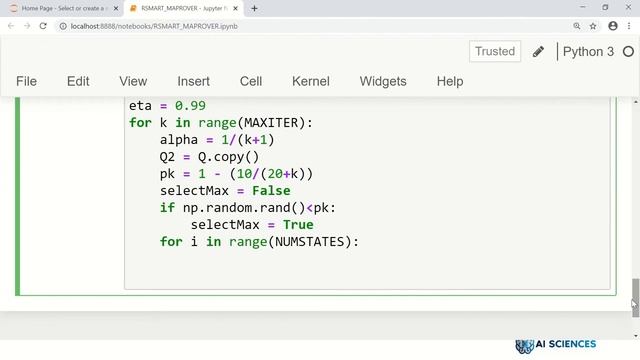Open the Edit menu

tap(78, 81)
